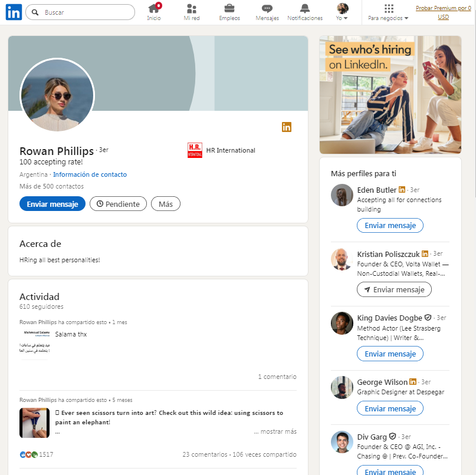Click See who's hiring ad image
The width and height of the screenshot is (476, 475).
coord(390,95)
